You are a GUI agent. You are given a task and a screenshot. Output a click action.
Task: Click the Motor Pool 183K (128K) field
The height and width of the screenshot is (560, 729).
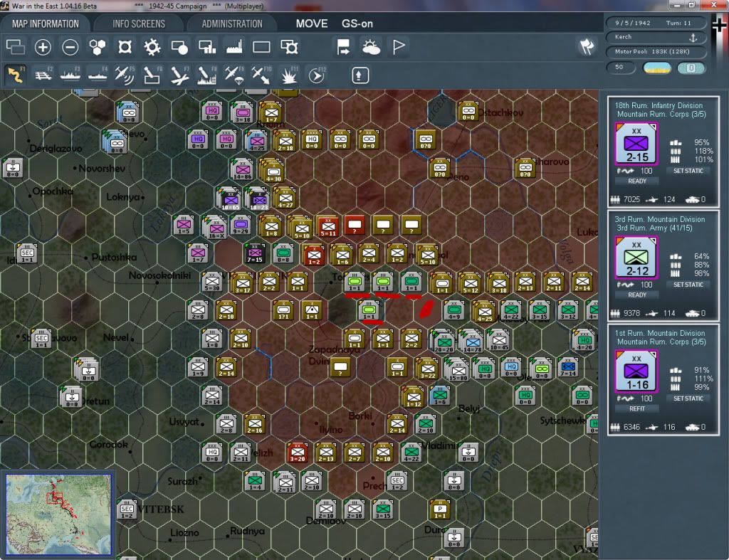tap(656, 51)
